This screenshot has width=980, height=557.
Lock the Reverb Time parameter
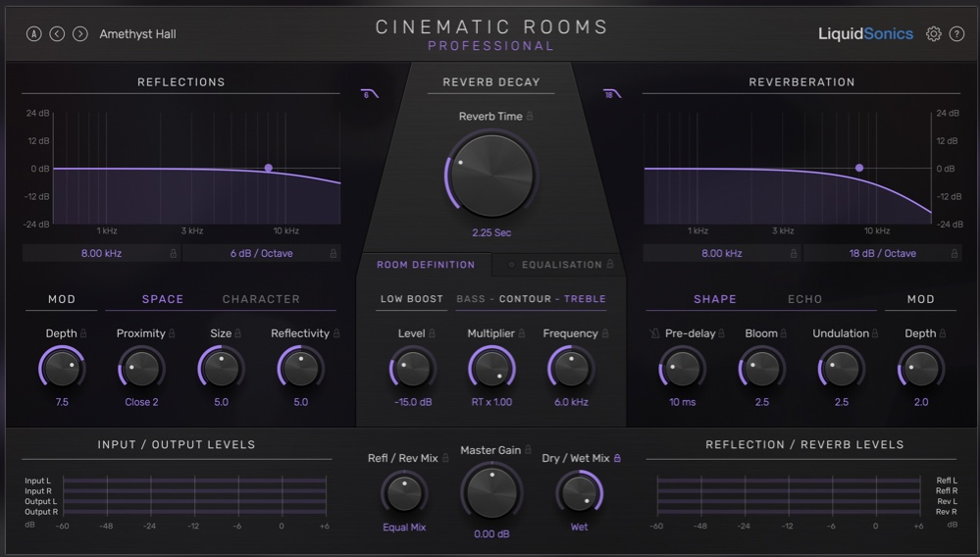tap(530, 116)
